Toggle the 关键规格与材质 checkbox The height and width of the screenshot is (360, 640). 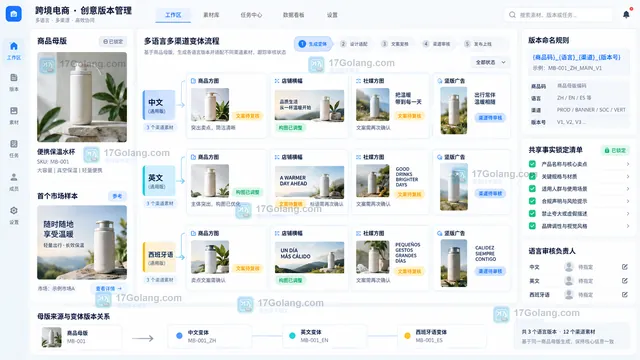tap(532, 176)
